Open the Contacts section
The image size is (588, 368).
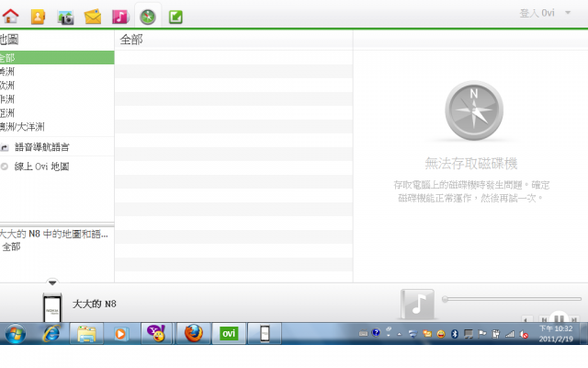click(x=38, y=17)
